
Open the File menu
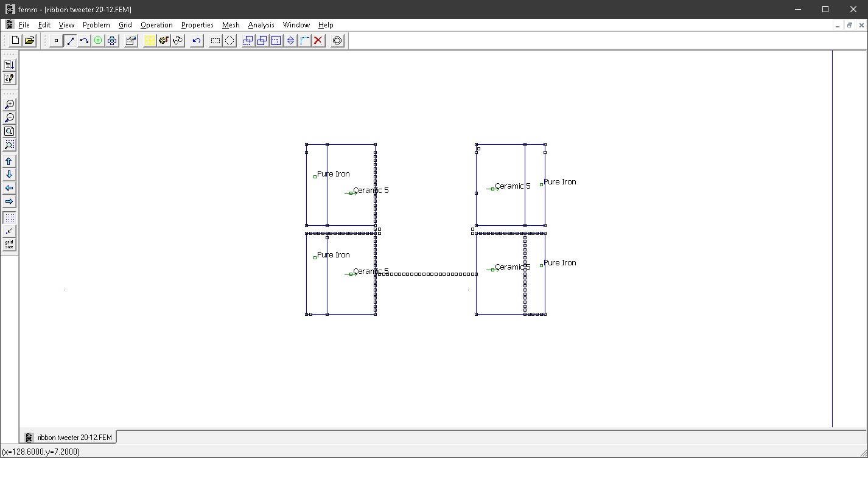pos(24,25)
